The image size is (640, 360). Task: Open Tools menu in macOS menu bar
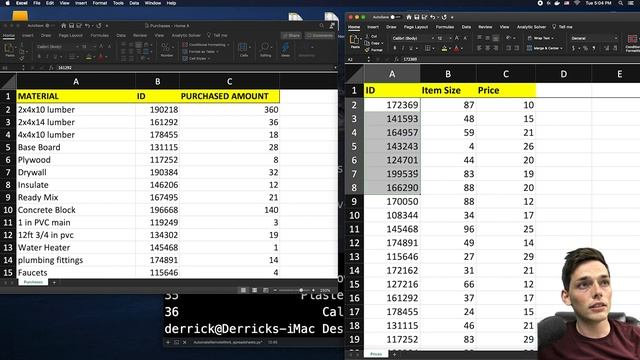118,3
